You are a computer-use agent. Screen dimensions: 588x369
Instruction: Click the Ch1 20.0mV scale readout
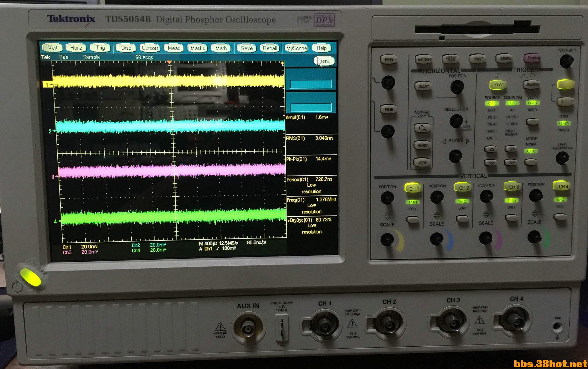pos(80,247)
